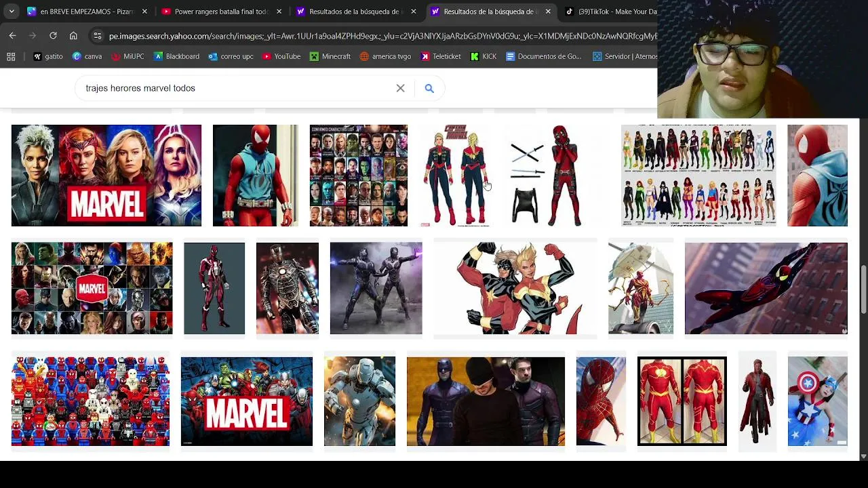View site information icon in address bar
The height and width of the screenshot is (488, 868).
point(98,36)
